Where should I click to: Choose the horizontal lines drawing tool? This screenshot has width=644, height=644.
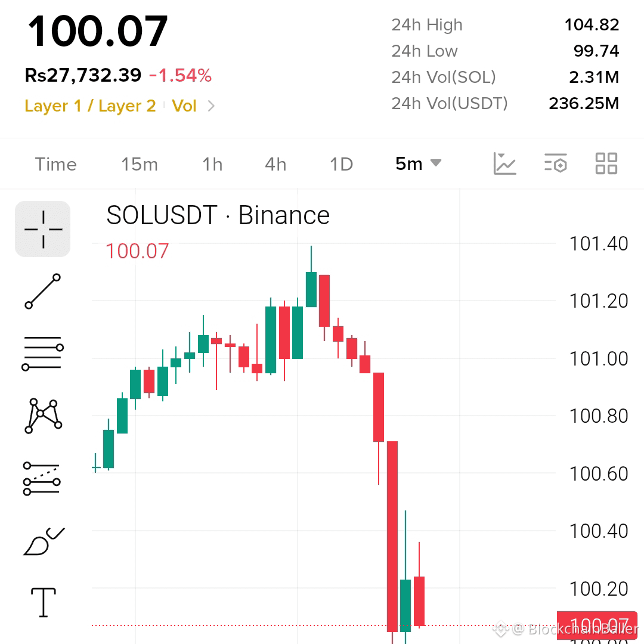[x=43, y=353]
